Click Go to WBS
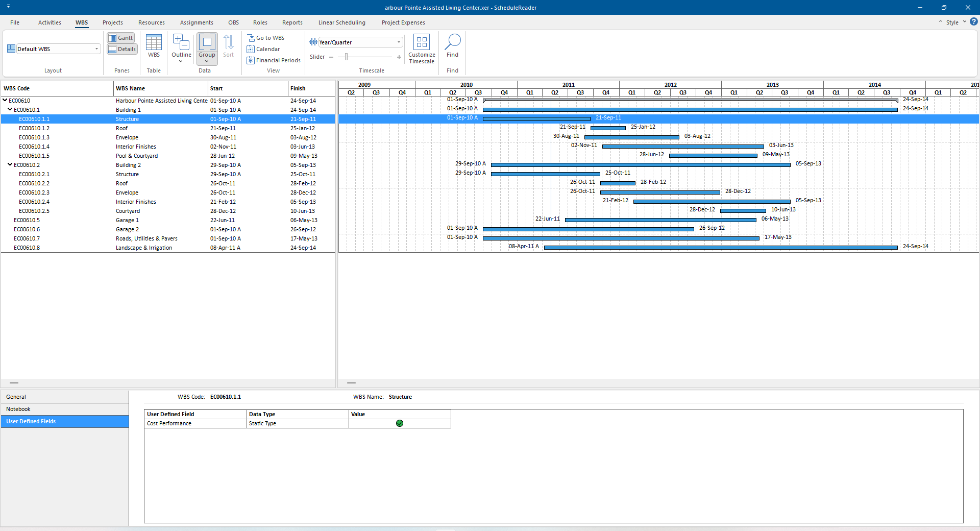980x531 pixels. pos(266,38)
